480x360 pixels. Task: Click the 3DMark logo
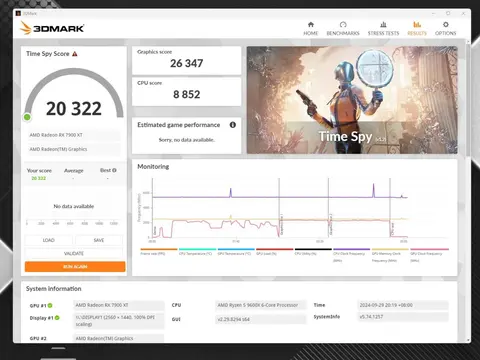click(x=52, y=28)
